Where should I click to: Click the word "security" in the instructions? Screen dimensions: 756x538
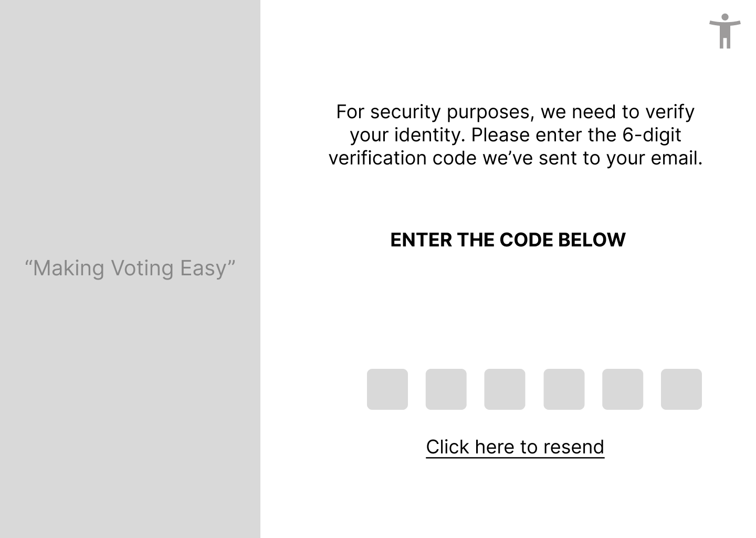(x=405, y=112)
